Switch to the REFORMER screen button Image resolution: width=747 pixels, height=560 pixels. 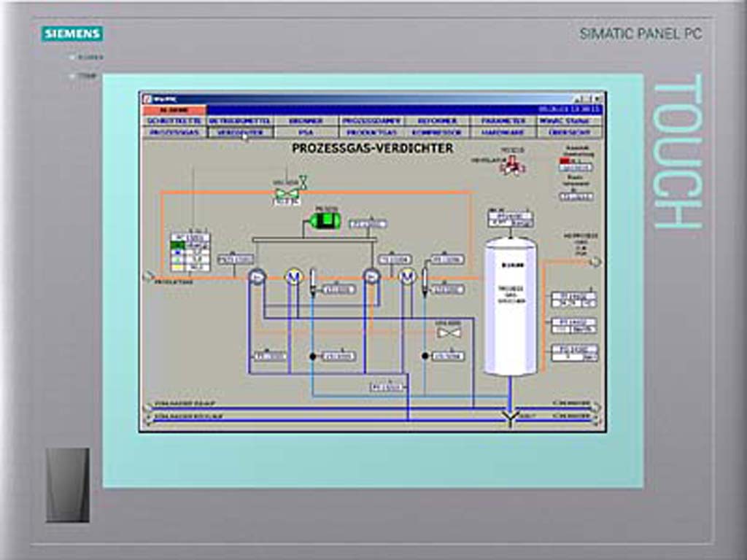pos(438,121)
